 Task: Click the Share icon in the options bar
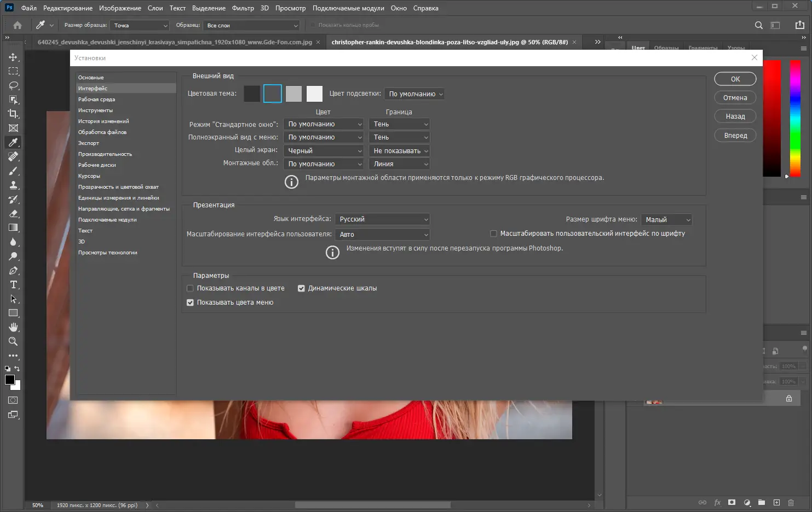pos(799,25)
